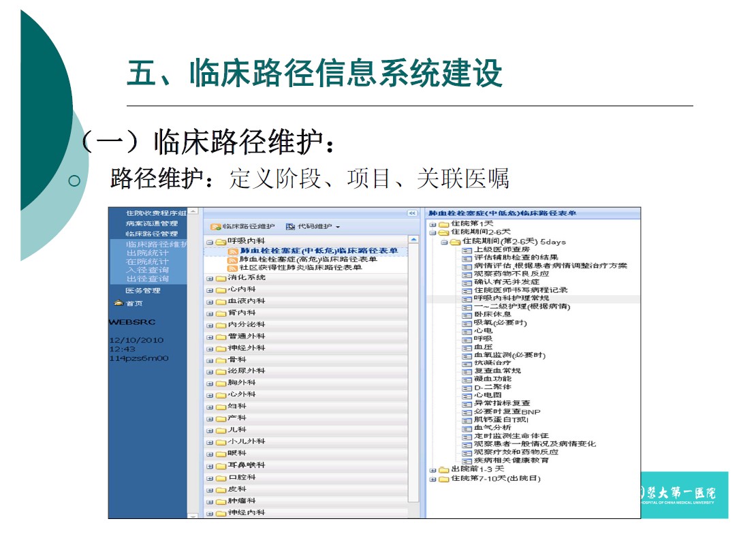Click the 社区获得性肺炎 form icon
Viewport: 756px width, 534px height.
click(x=232, y=268)
